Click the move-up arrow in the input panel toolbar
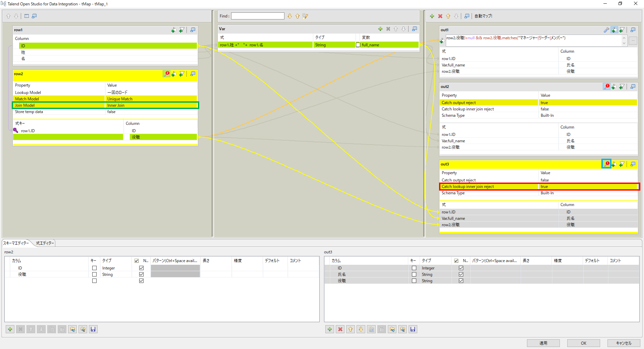 (8, 16)
